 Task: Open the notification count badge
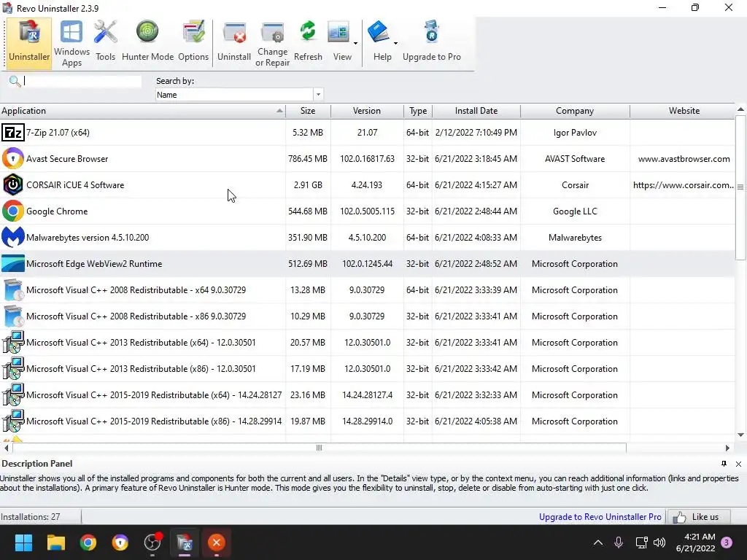(727, 542)
